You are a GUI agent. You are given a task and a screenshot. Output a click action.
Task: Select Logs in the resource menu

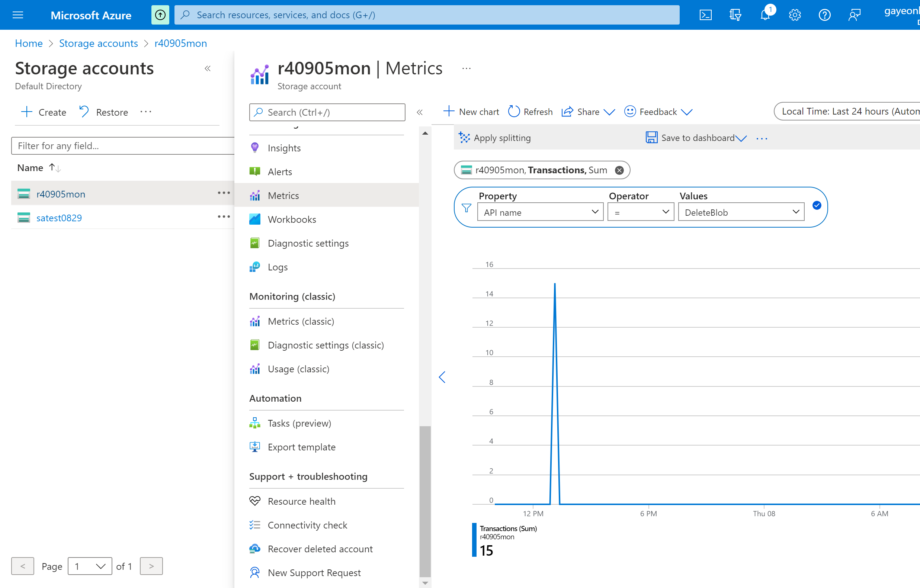tap(278, 267)
